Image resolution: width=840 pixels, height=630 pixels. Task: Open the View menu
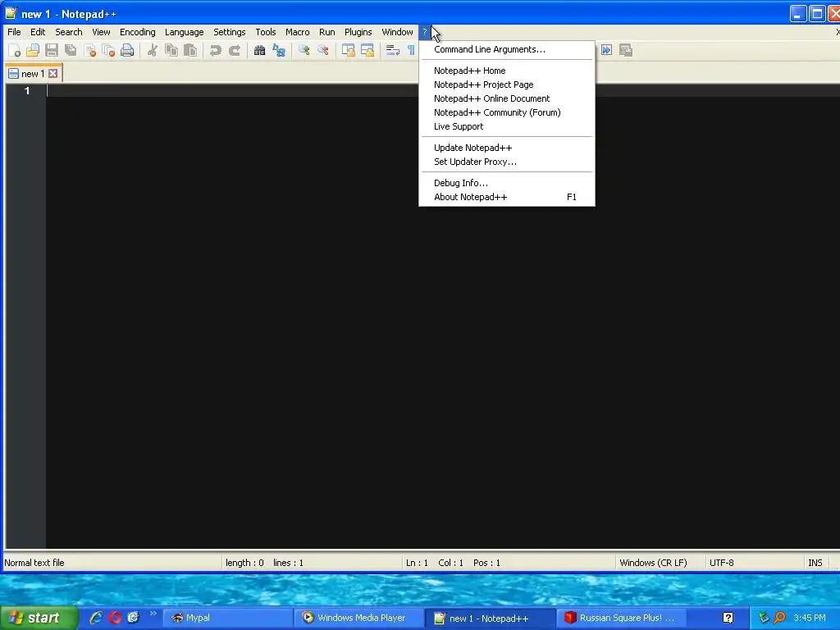tap(101, 32)
